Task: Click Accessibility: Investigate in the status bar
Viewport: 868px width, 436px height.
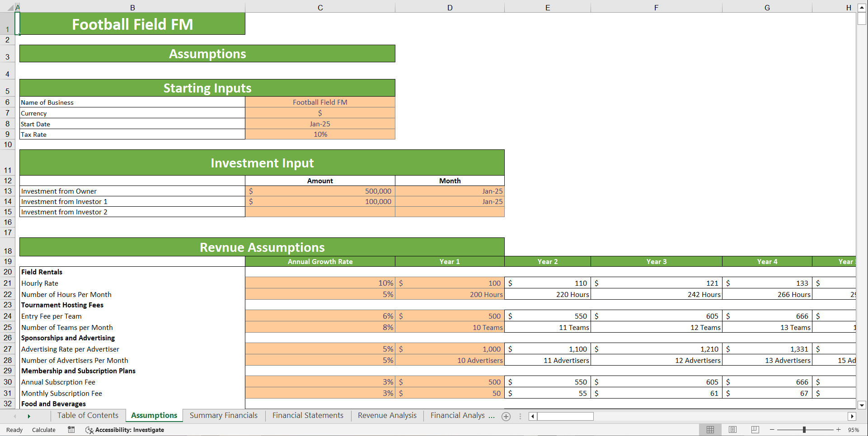Action: [129, 430]
